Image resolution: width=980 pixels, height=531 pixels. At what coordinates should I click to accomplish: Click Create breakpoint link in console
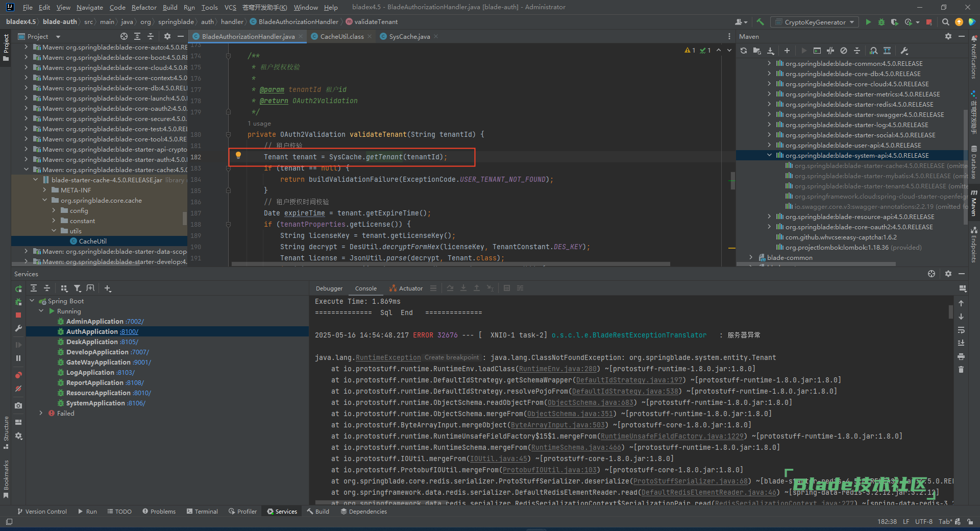[x=452, y=357]
